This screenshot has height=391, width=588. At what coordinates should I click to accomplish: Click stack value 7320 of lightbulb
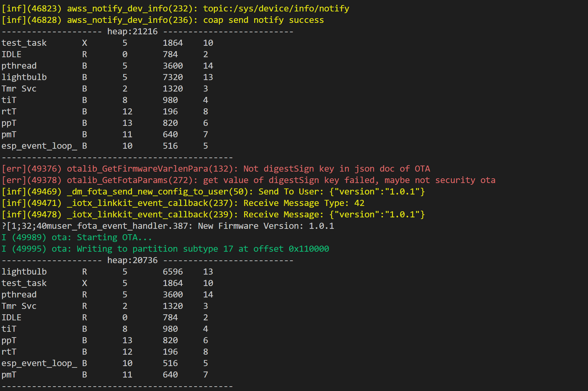[173, 77]
